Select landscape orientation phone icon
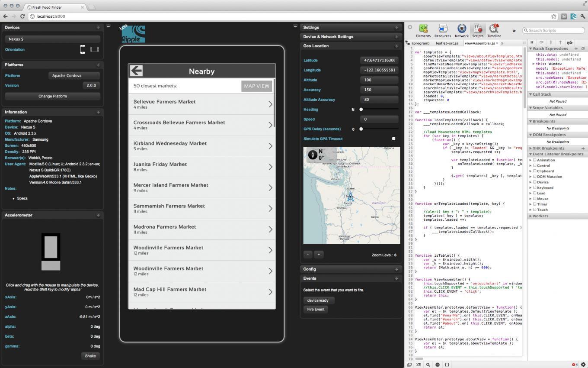Image resolution: width=588 pixels, height=368 pixels. coord(95,49)
